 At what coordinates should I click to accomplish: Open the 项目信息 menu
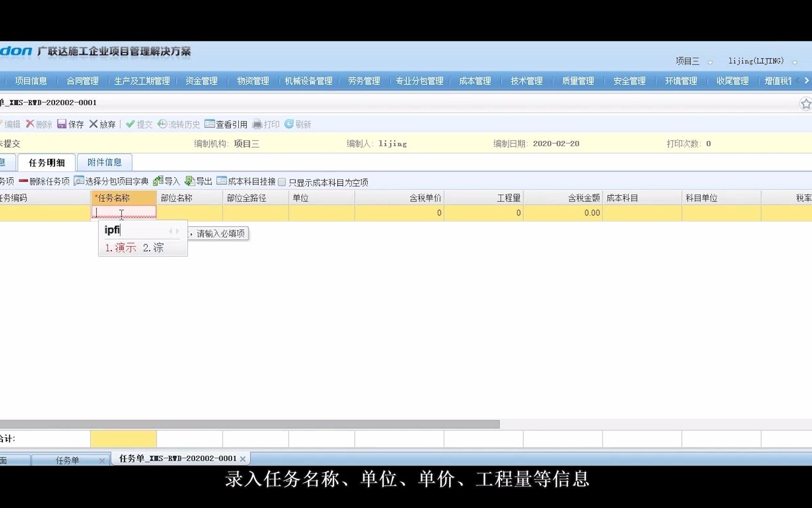coord(31,81)
